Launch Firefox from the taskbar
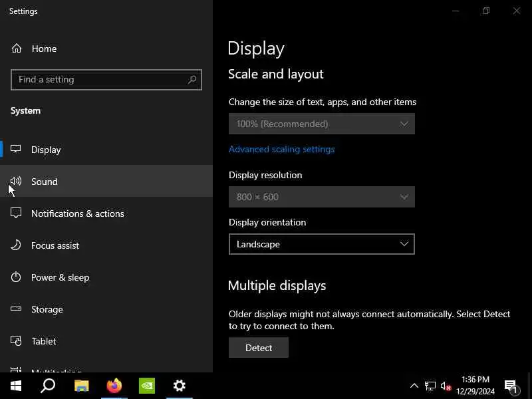This screenshot has height=399, width=532. 114,386
